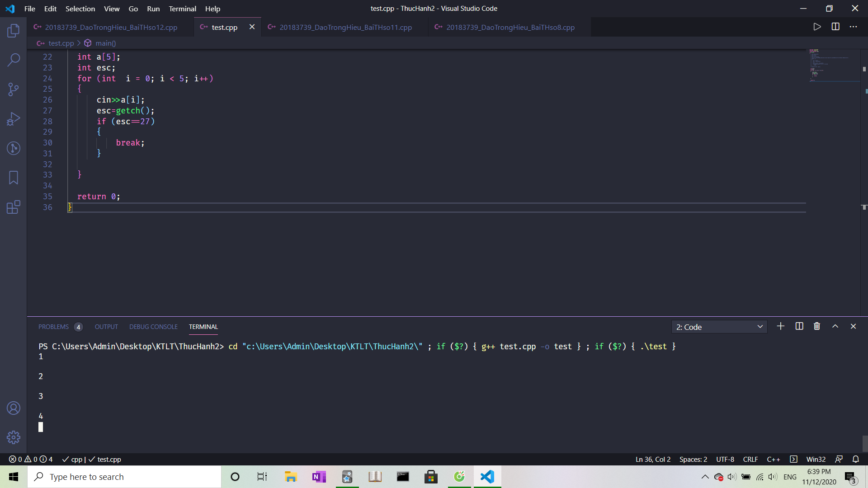The height and width of the screenshot is (488, 868).
Task: Open Manage gear settings menu
Action: pyautogui.click(x=14, y=437)
